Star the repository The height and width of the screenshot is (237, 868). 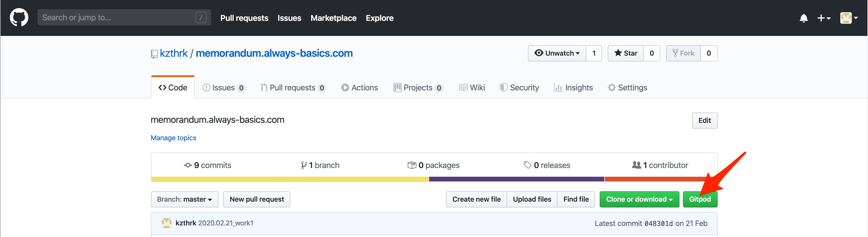pos(625,53)
